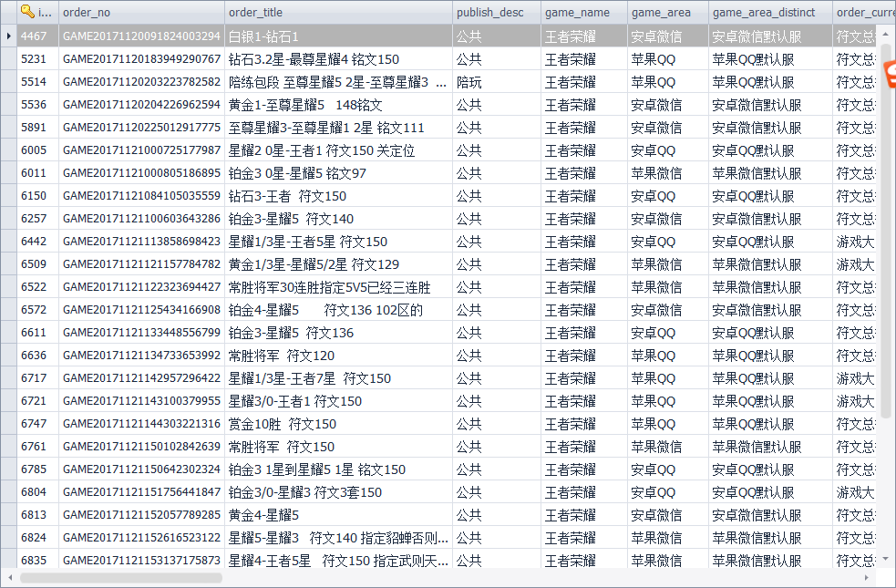Image resolution: width=896 pixels, height=588 pixels.
Task: Select the row header for id 5231
Action: (x=8, y=59)
